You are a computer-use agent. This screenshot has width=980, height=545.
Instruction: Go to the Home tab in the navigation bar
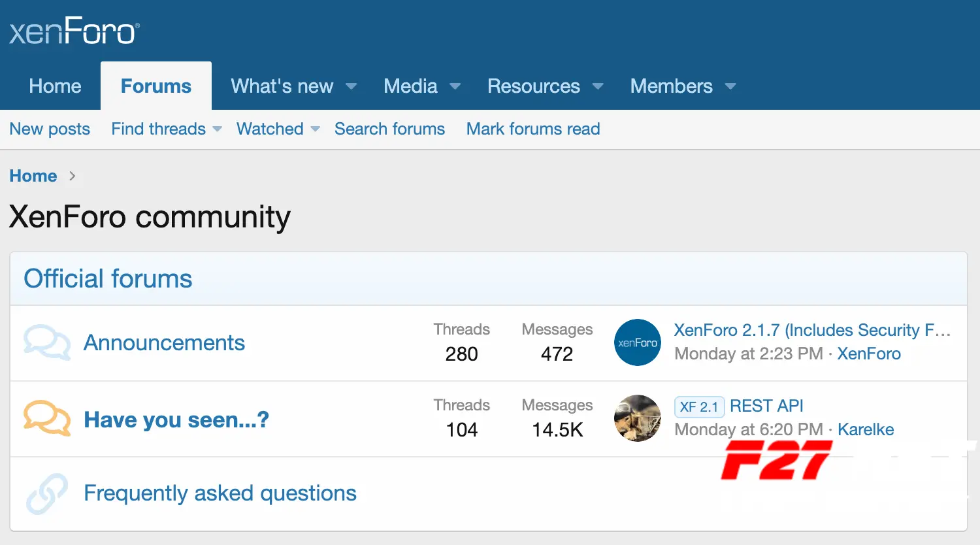(55, 86)
